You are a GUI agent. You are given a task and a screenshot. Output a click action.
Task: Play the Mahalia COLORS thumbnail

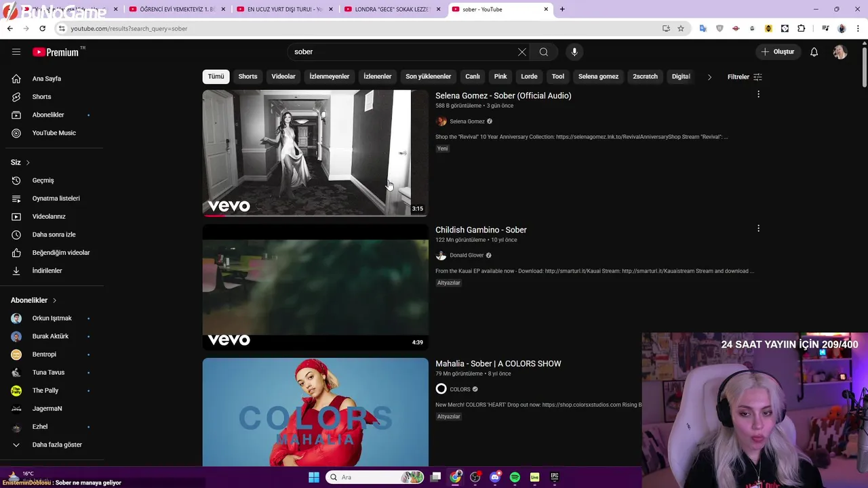(x=315, y=412)
